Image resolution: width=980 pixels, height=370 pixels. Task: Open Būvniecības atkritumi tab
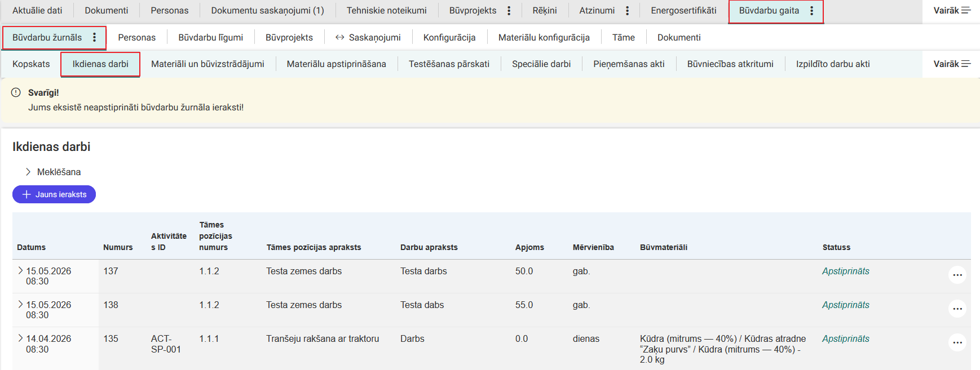(730, 64)
